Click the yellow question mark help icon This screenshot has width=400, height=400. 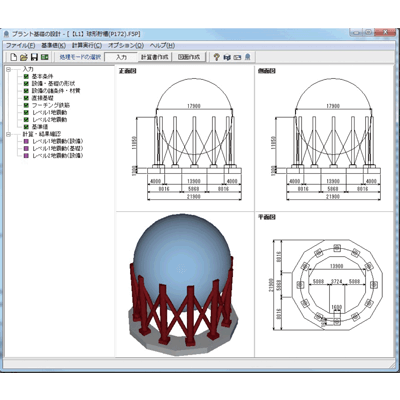click(217, 57)
